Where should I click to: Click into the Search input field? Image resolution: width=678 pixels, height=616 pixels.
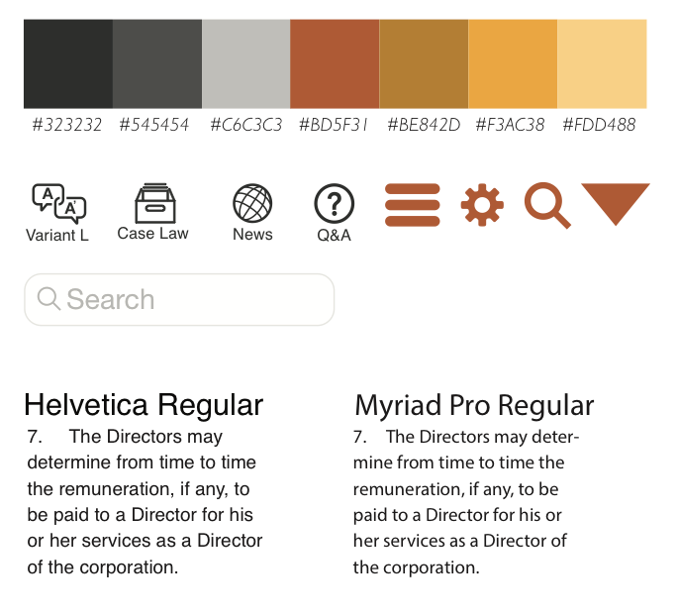(x=179, y=299)
